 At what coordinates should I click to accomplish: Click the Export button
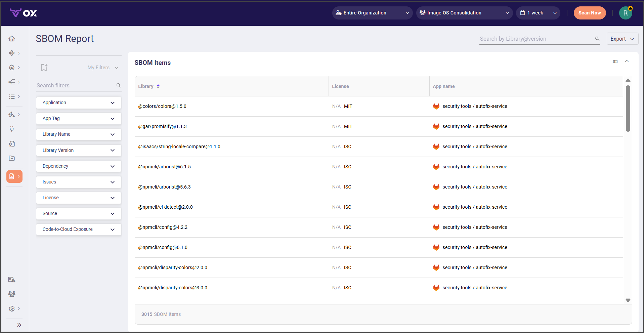(622, 39)
